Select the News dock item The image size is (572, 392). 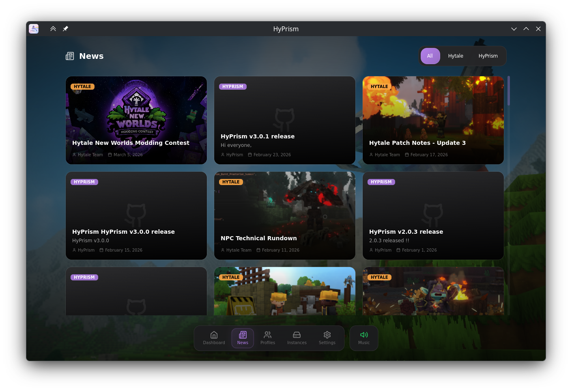243,338
